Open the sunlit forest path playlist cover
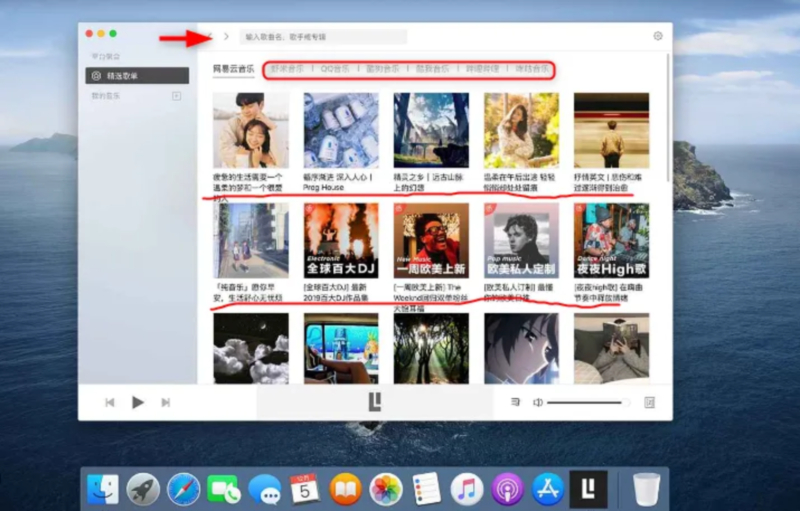This screenshot has height=511, width=800. 431,348
